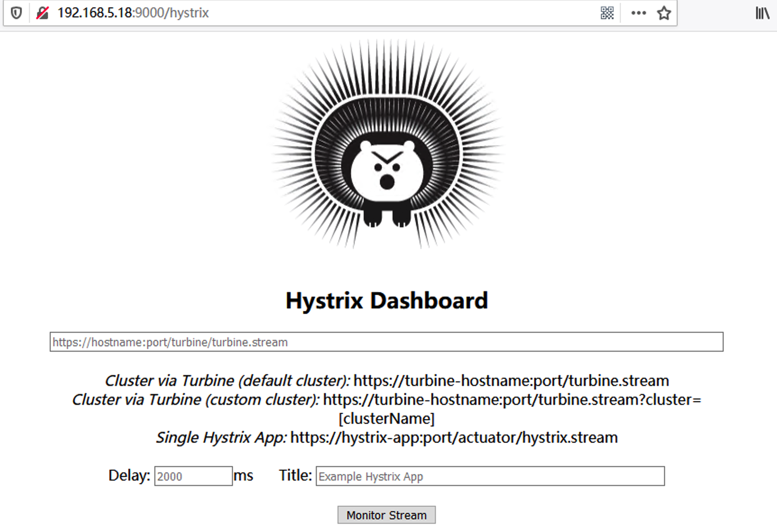Viewport: 777px width, 532px height.
Task: Click the 'ms' unit label
Action: [x=243, y=476]
